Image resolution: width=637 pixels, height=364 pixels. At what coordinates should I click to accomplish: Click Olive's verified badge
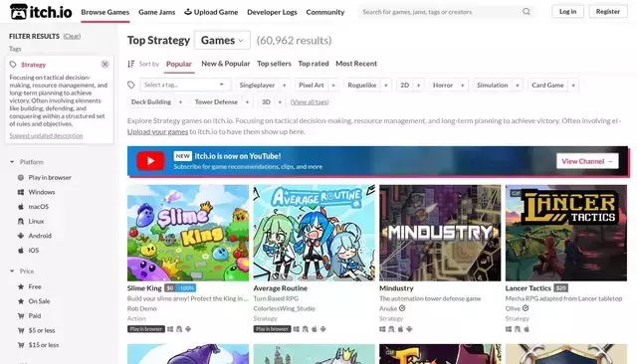[x=526, y=308]
